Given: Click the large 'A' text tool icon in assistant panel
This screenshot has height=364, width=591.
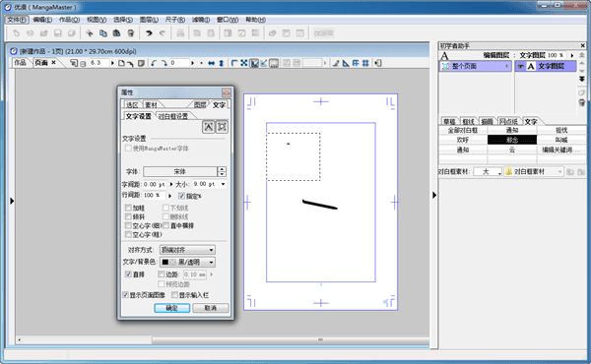Looking at the screenshot, I should [445, 56].
